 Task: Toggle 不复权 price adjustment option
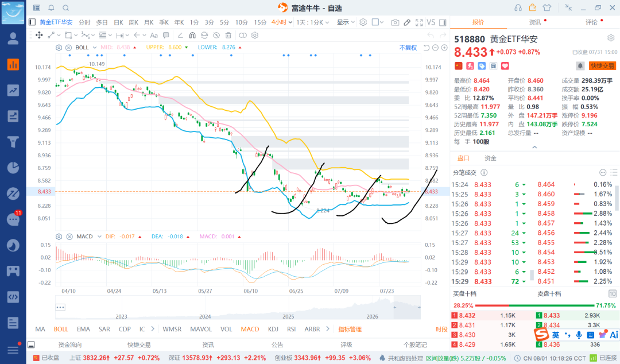click(408, 48)
